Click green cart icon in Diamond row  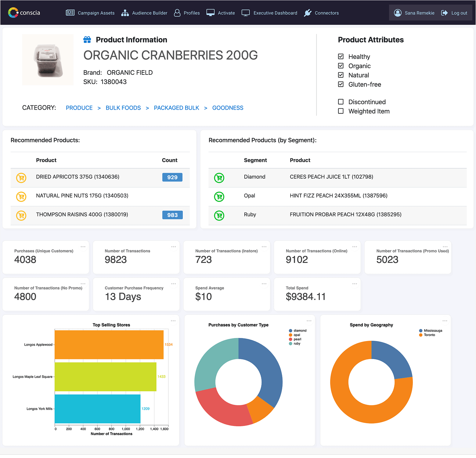tap(219, 178)
